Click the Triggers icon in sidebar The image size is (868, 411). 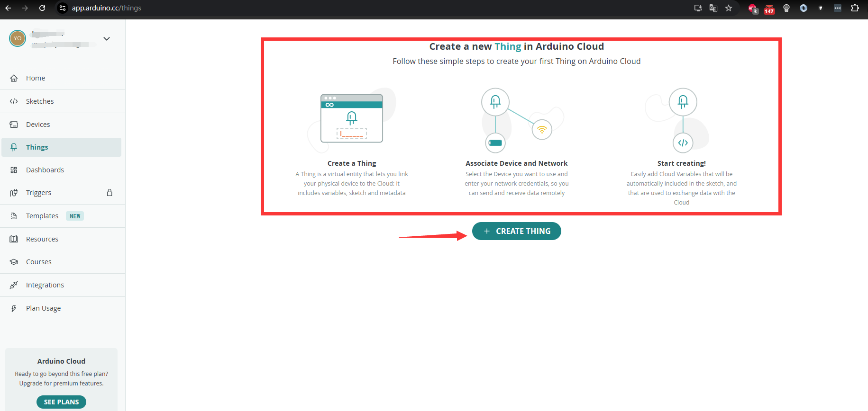pyautogui.click(x=14, y=193)
